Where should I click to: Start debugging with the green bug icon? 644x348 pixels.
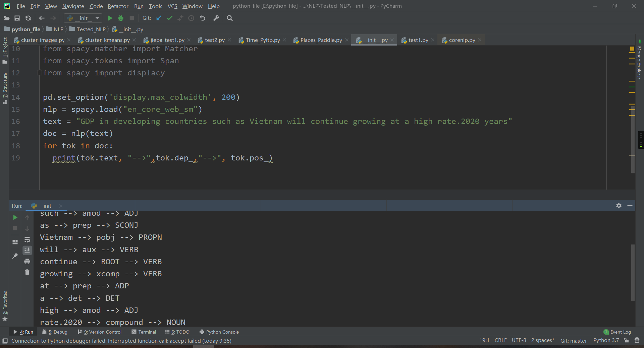click(121, 18)
